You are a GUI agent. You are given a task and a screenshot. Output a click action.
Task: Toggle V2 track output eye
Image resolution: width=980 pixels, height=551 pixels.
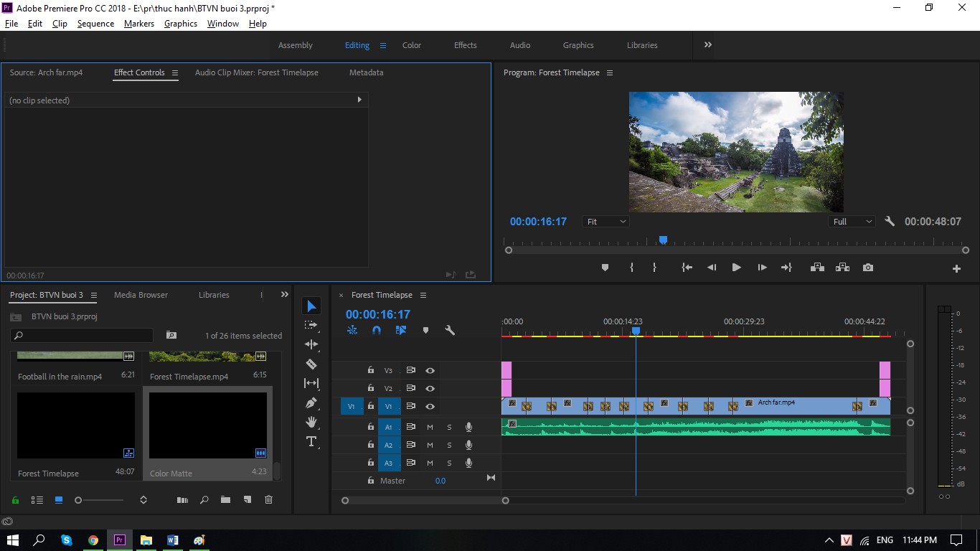click(x=430, y=389)
